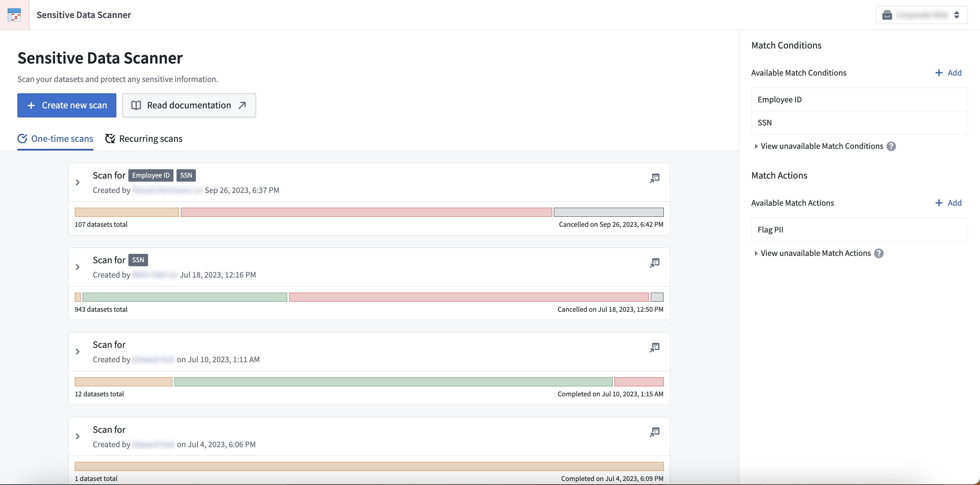Click the green segment of the 943 datasets progress bar
Image resolution: width=980 pixels, height=485 pixels.
[x=185, y=297]
